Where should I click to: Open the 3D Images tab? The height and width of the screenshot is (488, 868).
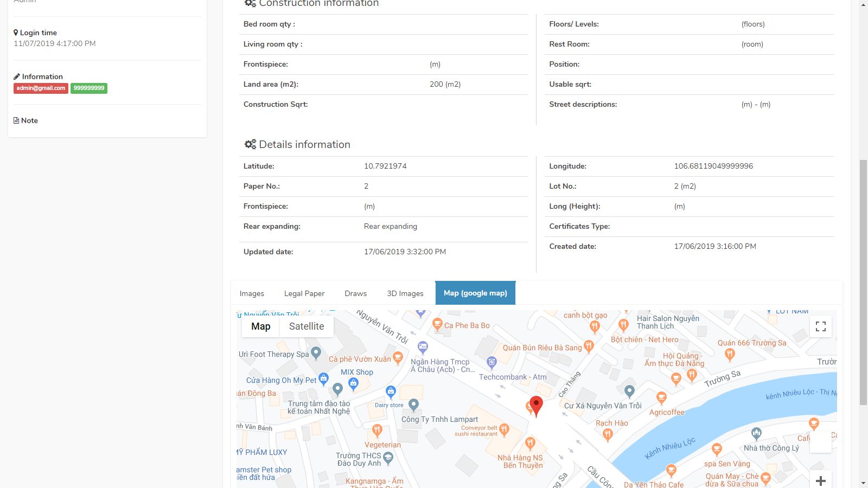pyautogui.click(x=405, y=293)
